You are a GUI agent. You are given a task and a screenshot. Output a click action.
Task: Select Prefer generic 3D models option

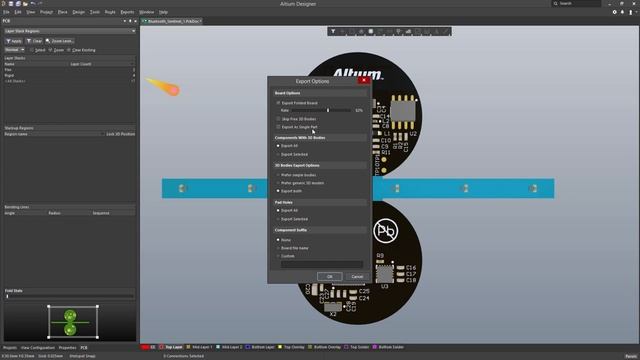tap(278, 183)
